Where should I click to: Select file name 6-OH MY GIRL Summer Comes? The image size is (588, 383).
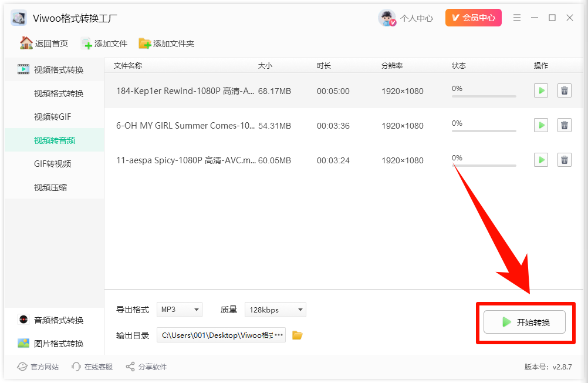point(185,125)
